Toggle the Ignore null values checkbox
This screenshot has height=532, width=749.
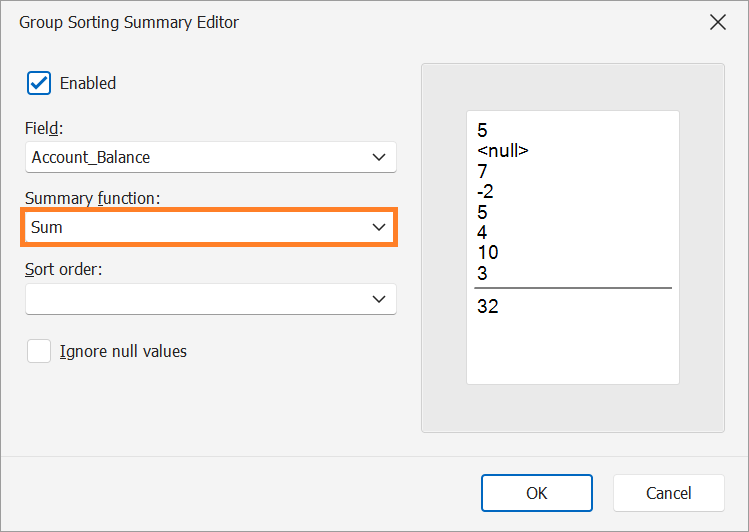(x=39, y=351)
